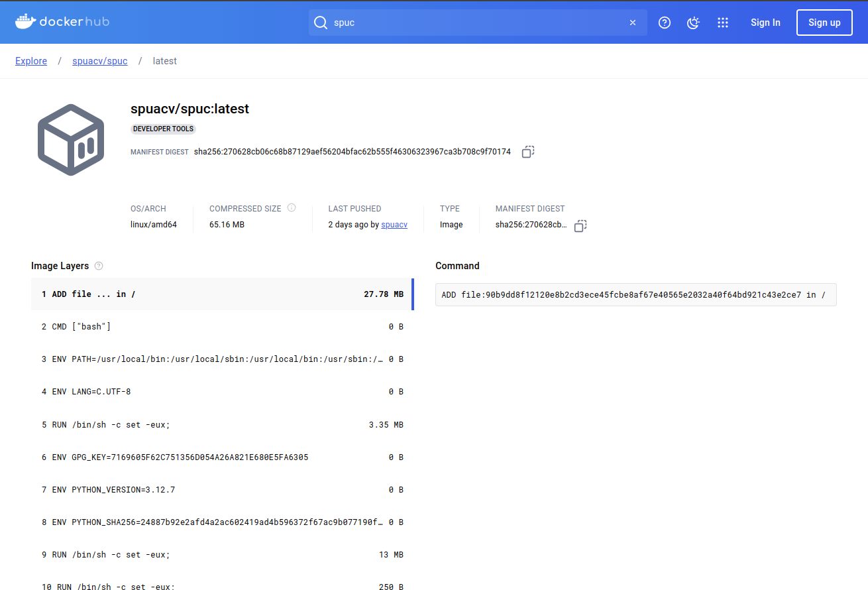Click the Image Layers help icon

pos(99,266)
